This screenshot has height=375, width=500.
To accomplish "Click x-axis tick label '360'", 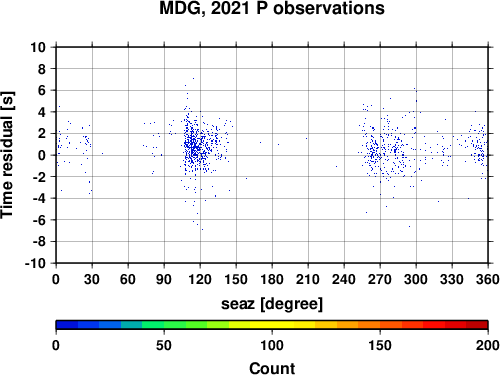I will pyautogui.click(x=488, y=279).
